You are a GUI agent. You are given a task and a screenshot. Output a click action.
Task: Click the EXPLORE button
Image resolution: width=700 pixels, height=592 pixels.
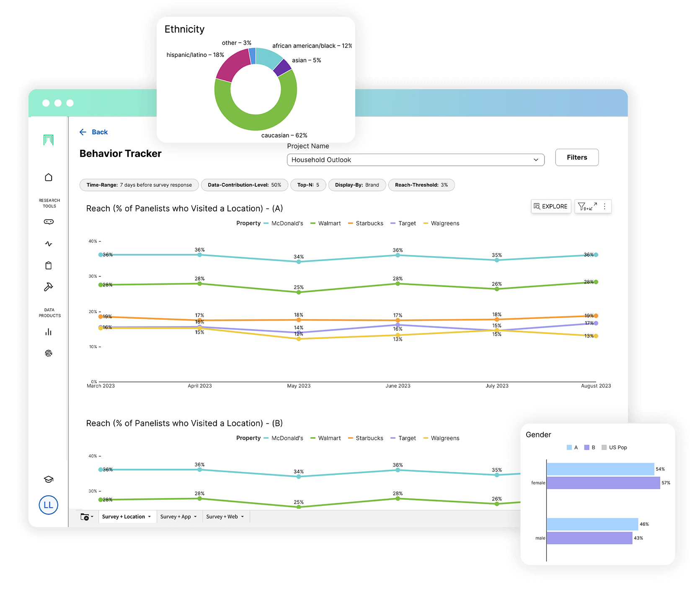(551, 206)
